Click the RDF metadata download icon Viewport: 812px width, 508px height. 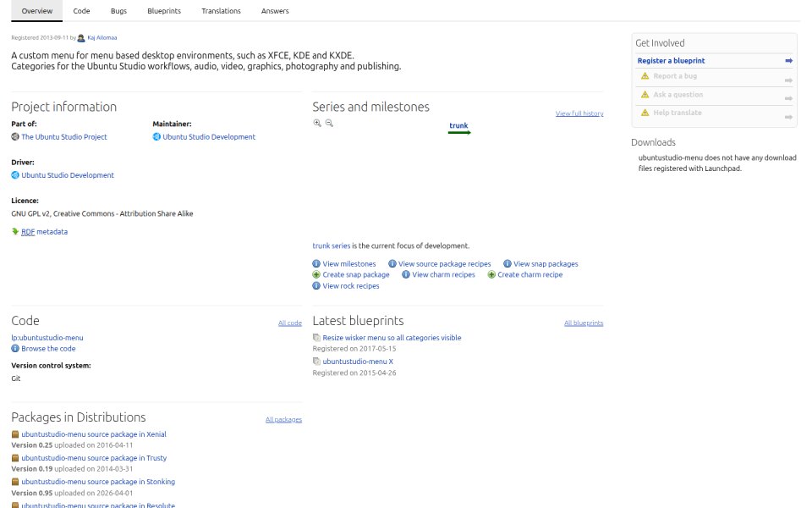coord(15,232)
